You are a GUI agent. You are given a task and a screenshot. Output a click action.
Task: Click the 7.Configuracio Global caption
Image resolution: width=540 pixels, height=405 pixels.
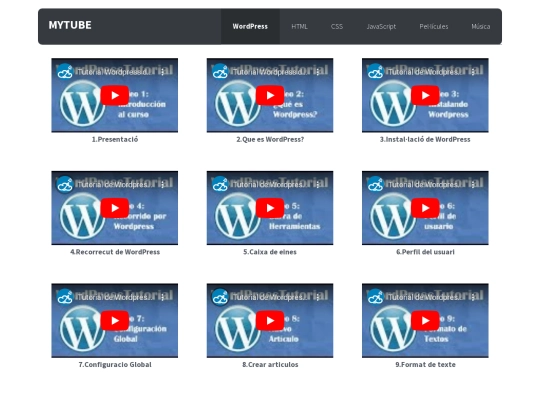[115, 365]
